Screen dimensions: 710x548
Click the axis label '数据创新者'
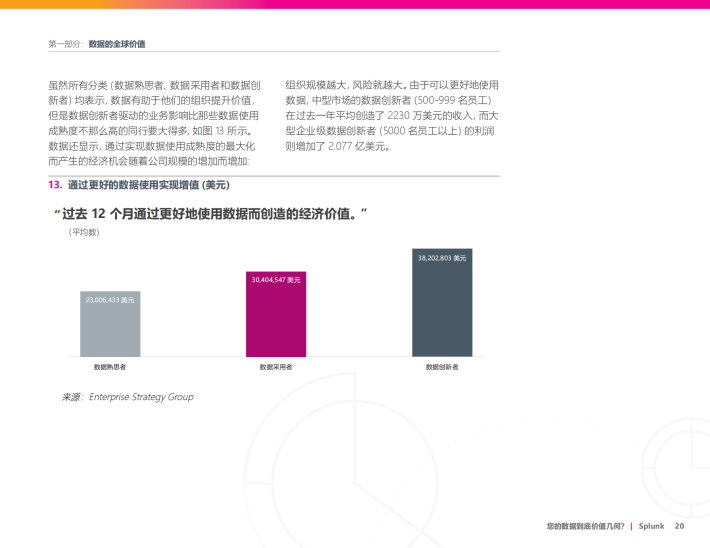coord(442,367)
